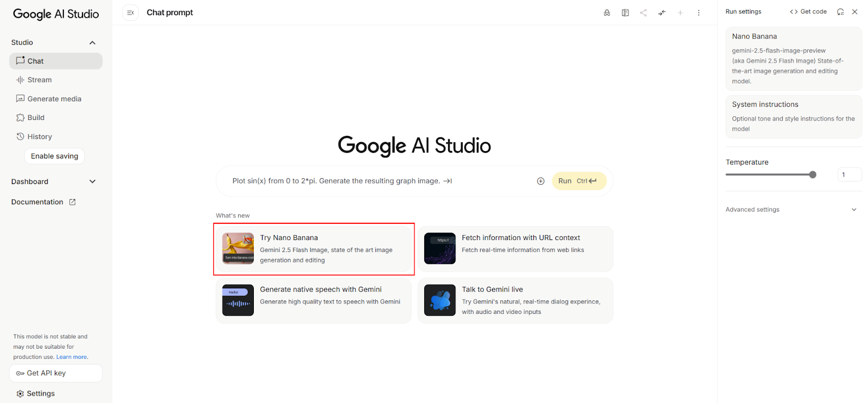
Task: Open the compare mode icon
Action: point(625,12)
